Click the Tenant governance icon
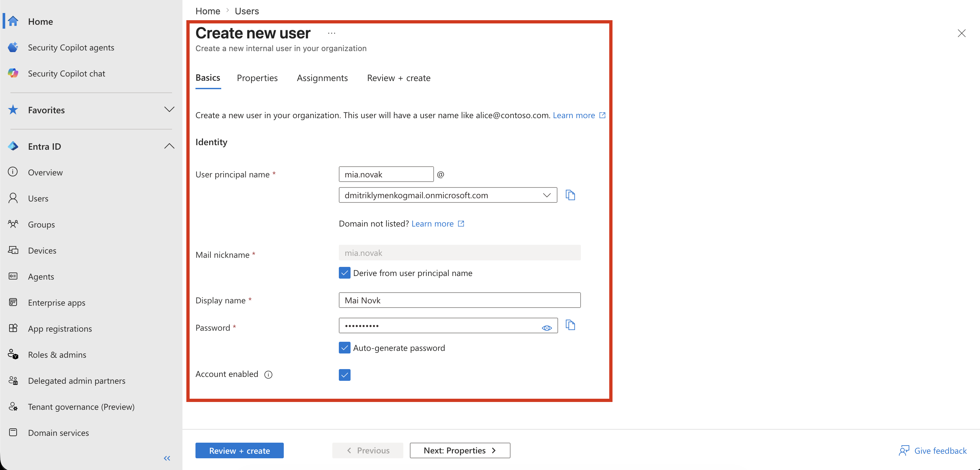 click(13, 406)
